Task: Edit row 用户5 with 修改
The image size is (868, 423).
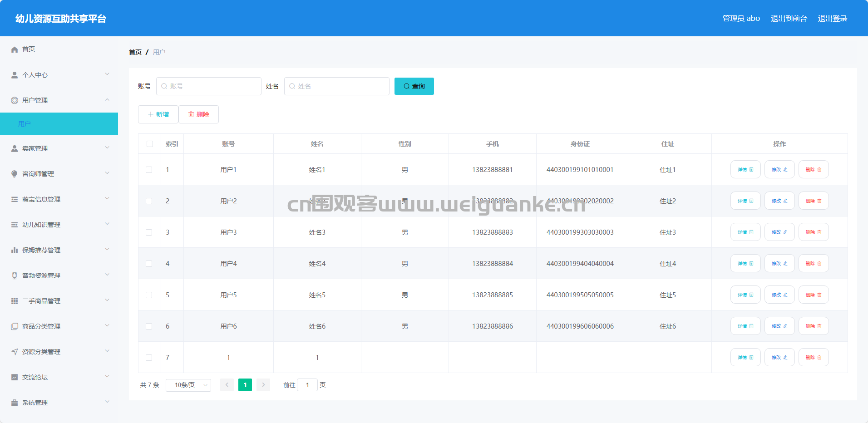Action: pos(779,295)
